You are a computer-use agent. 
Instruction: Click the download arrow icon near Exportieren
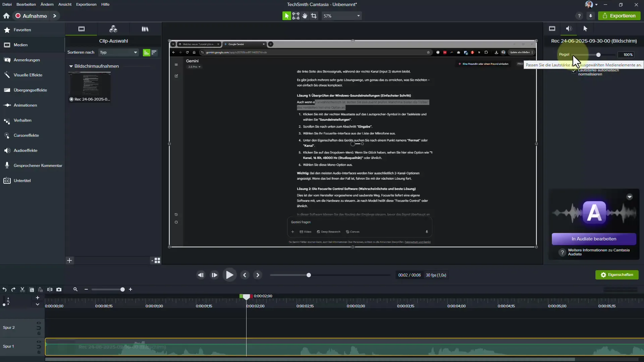[591, 16]
